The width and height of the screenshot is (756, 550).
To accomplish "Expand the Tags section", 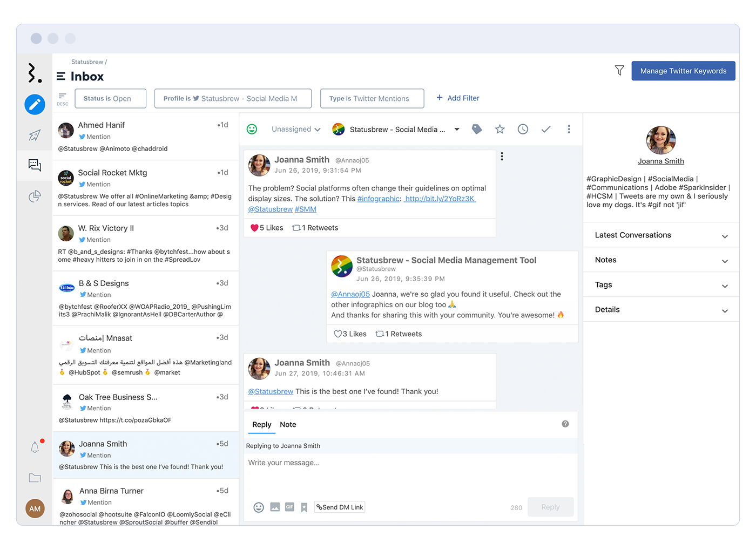I will (661, 284).
